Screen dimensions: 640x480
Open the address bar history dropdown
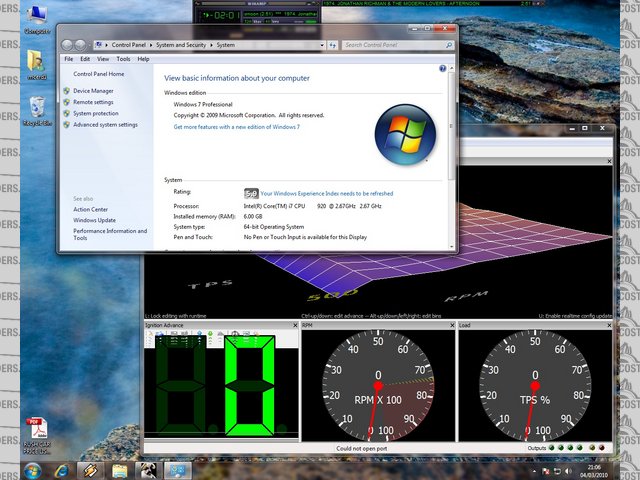click(322, 45)
